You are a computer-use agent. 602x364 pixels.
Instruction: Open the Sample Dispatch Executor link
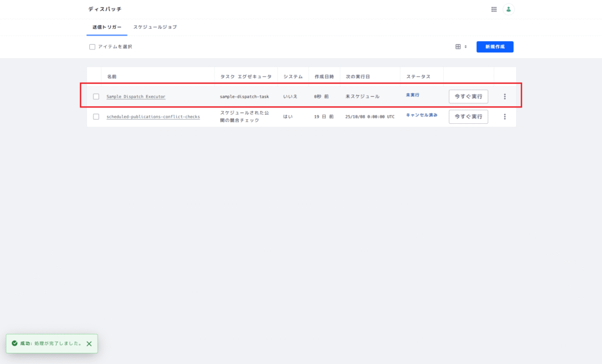pyautogui.click(x=136, y=97)
